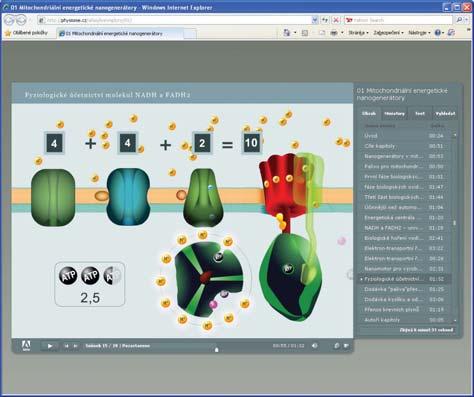Click the attachments icon left of the last player icon
The width and height of the screenshot is (474, 397).
coord(337,346)
